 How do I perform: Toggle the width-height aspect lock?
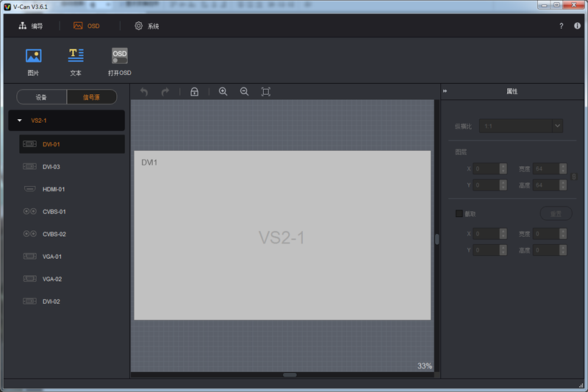tap(574, 177)
